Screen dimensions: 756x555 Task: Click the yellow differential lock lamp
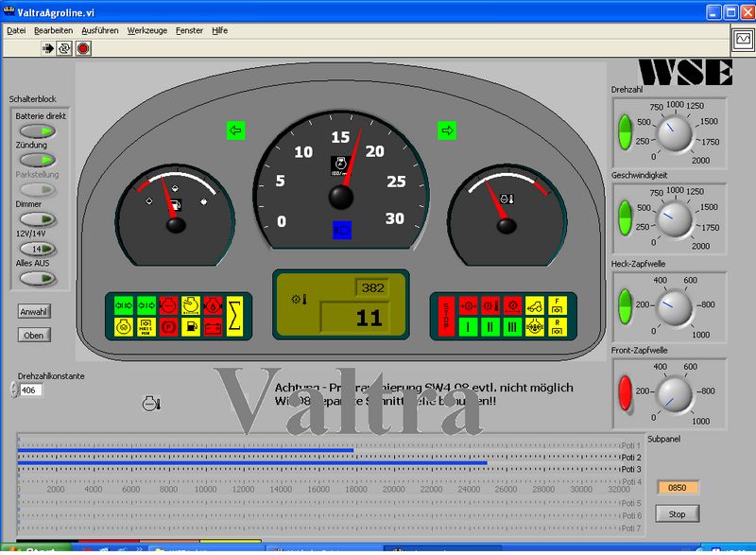point(535,327)
